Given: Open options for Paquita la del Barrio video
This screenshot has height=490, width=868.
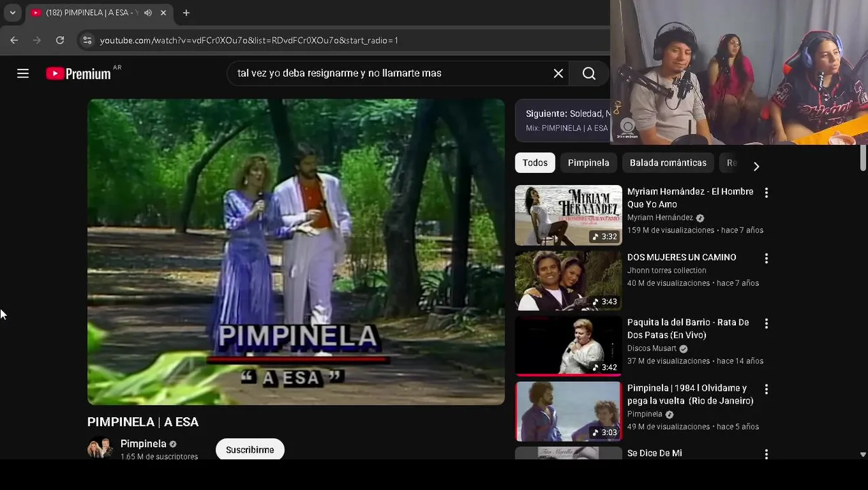Looking at the screenshot, I should [767, 323].
